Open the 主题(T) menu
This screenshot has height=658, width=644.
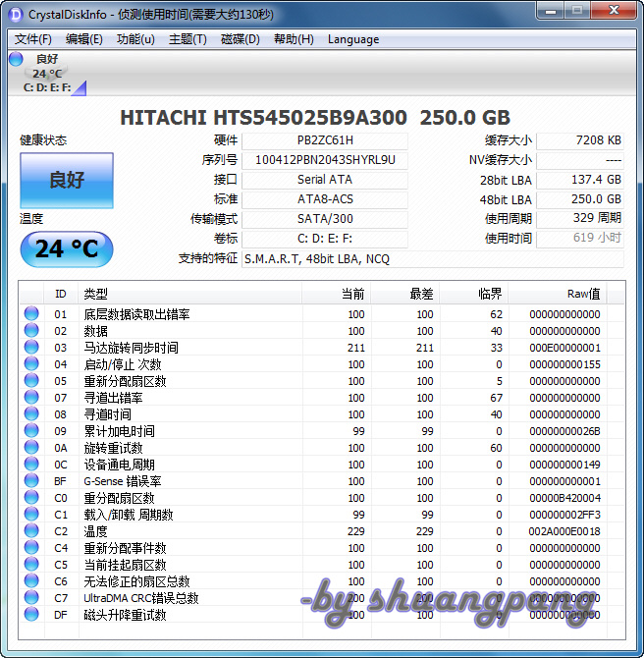(x=188, y=39)
